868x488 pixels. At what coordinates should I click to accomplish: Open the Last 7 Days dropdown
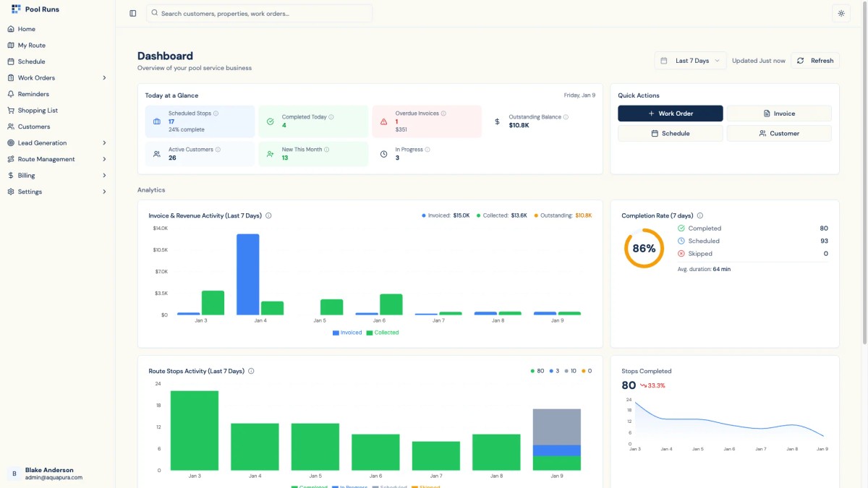coord(691,61)
